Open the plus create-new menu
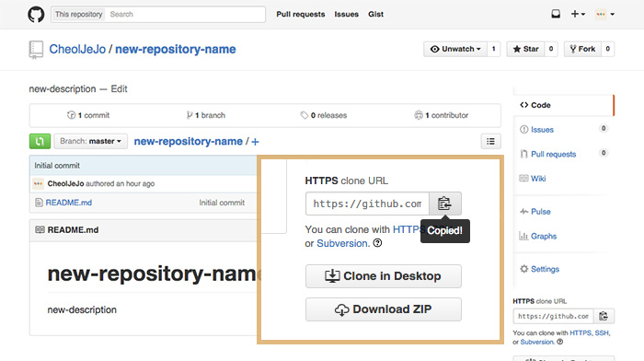Image resolution: width=644 pixels, height=361 pixels. [x=578, y=14]
